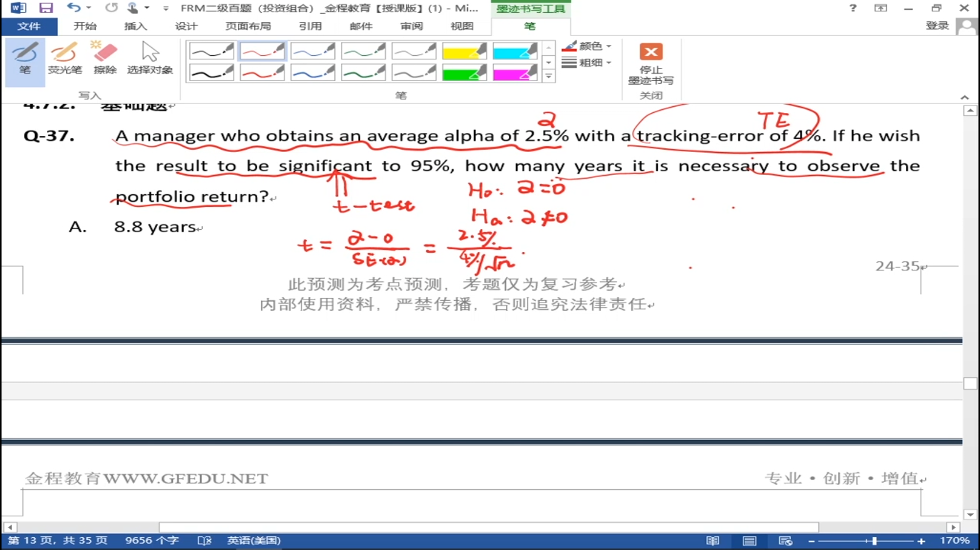Open the 颜色 ink color dropdown
Viewport: 980px width, 550px height.
pos(586,46)
